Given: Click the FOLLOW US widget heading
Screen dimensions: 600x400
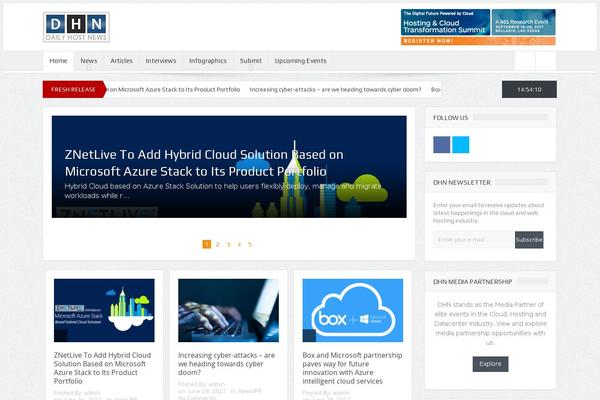Looking at the screenshot, I should tap(450, 118).
